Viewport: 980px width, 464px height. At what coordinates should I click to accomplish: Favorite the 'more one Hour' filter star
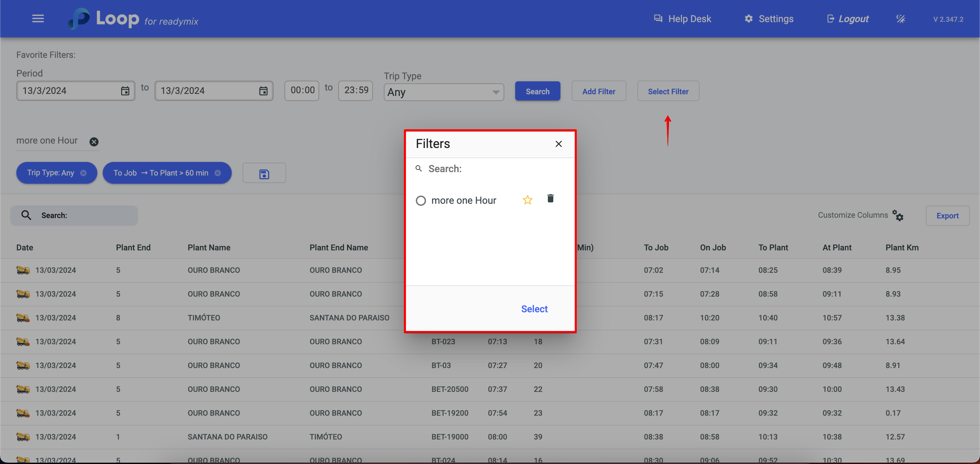tap(527, 200)
